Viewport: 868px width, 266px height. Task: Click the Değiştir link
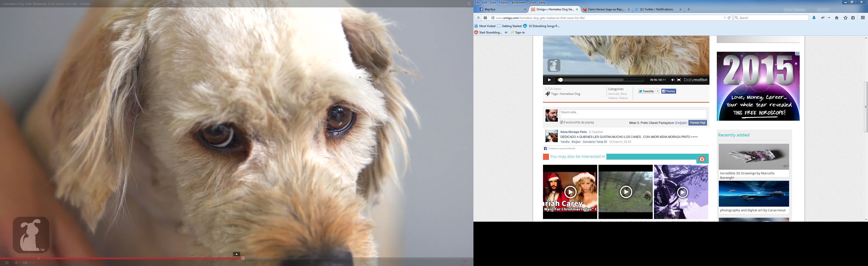point(681,123)
